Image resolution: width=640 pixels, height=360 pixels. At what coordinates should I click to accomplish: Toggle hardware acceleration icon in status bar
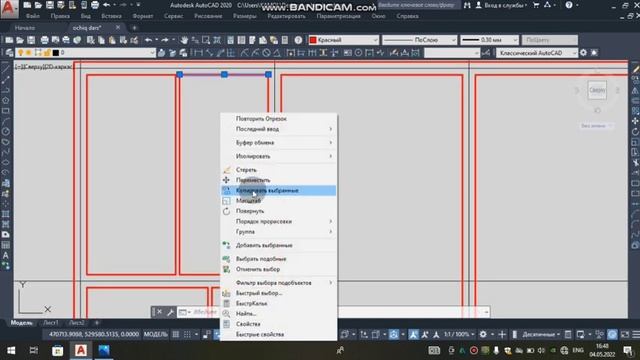[x=612, y=334]
